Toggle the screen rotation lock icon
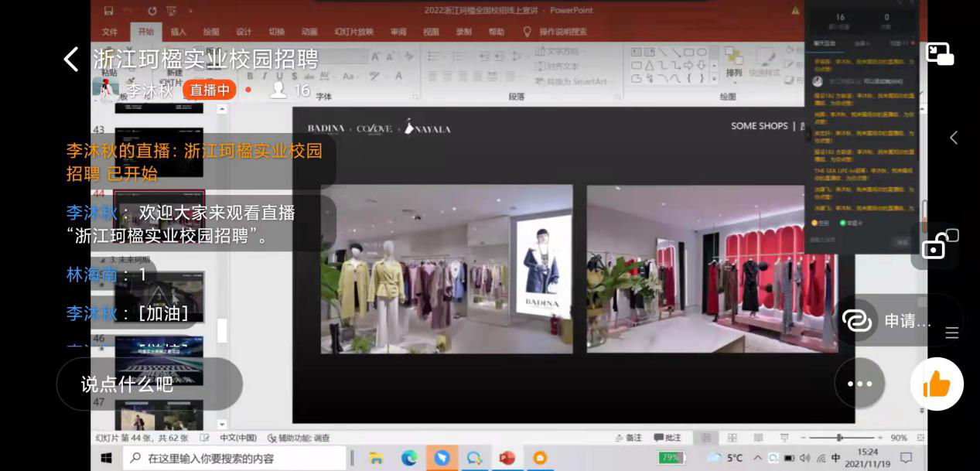This screenshot has width=980, height=471. coord(937,246)
